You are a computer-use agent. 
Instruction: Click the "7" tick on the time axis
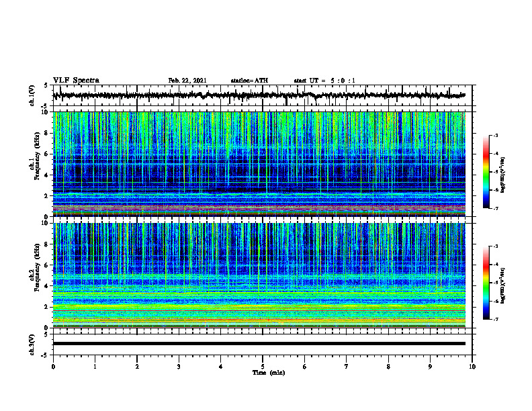click(347, 367)
